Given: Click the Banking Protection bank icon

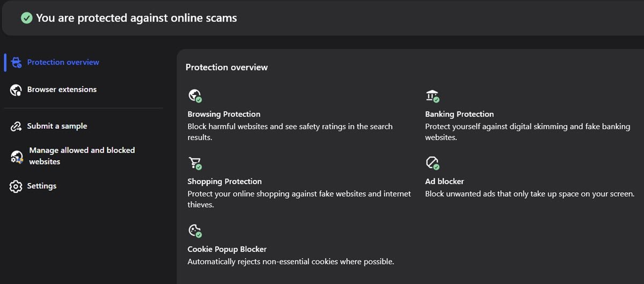Looking at the screenshot, I should click(432, 96).
